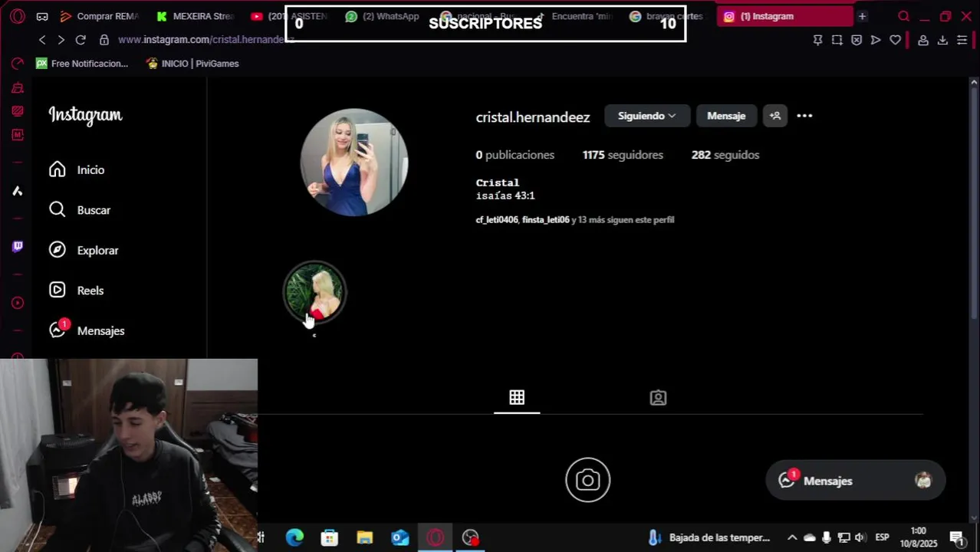Open the Aria AI icon in Opera sidebar
Viewport: 980px width, 552px height.
pos(17,191)
